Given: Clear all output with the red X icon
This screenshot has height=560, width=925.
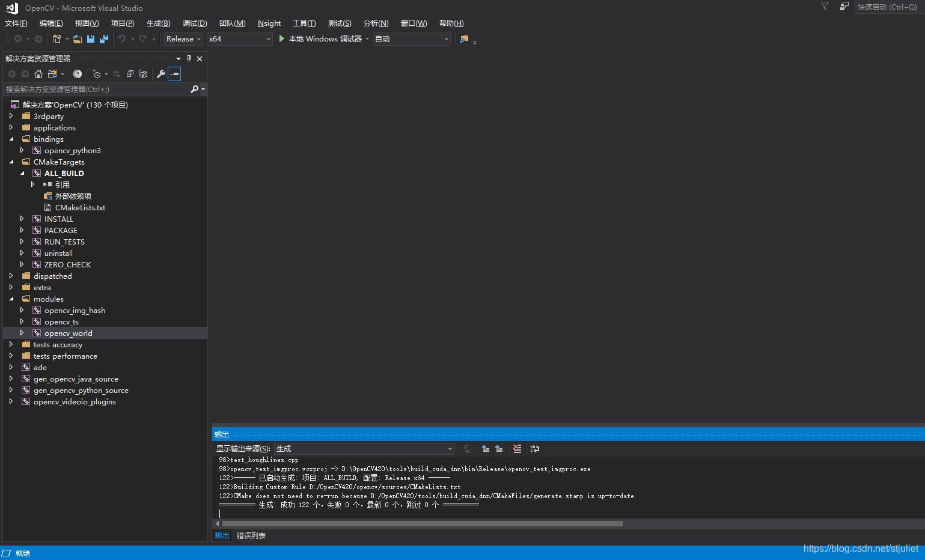Looking at the screenshot, I should pos(517,449).
